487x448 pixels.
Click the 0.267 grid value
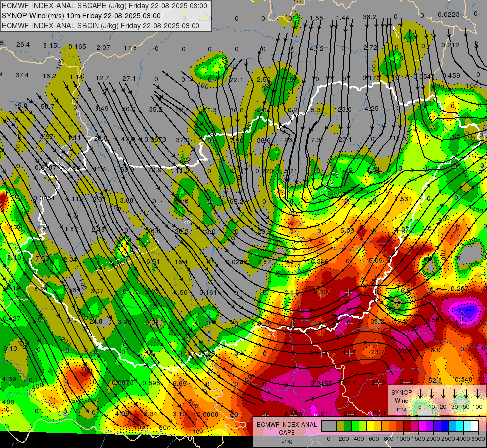pyautogui.click(x=459, y=289)
